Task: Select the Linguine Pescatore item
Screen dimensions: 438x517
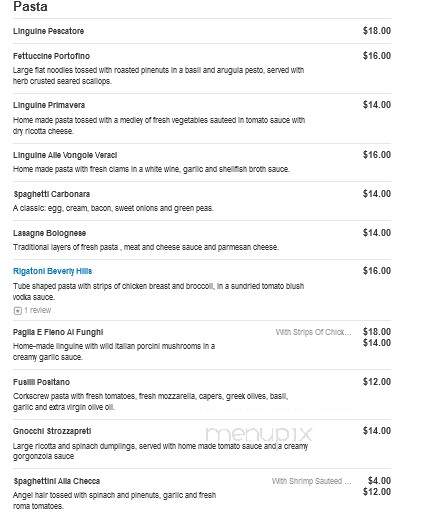Action: pos(48,31)
